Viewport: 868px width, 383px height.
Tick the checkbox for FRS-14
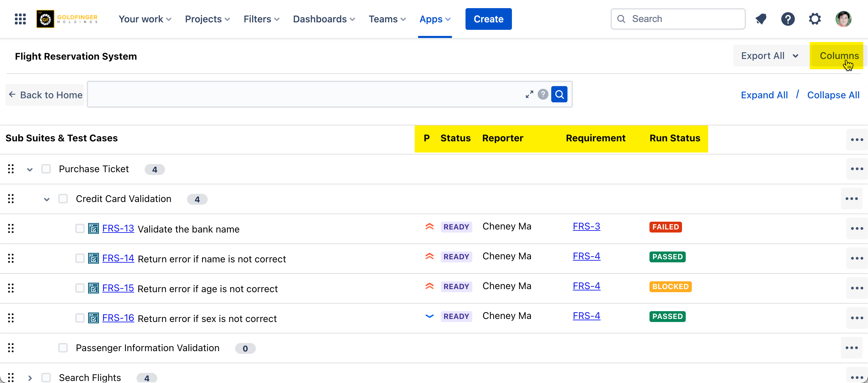pyautogui.click(x=80, y=258)
